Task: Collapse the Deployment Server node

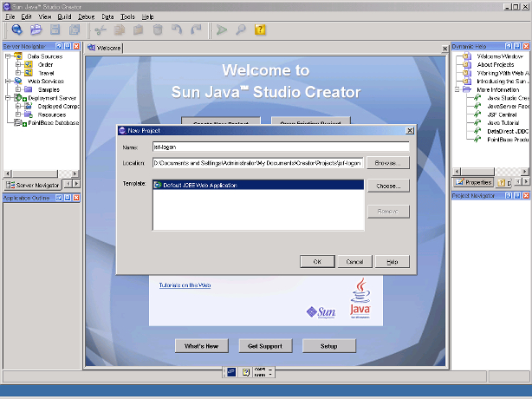Action: point(8,98)
